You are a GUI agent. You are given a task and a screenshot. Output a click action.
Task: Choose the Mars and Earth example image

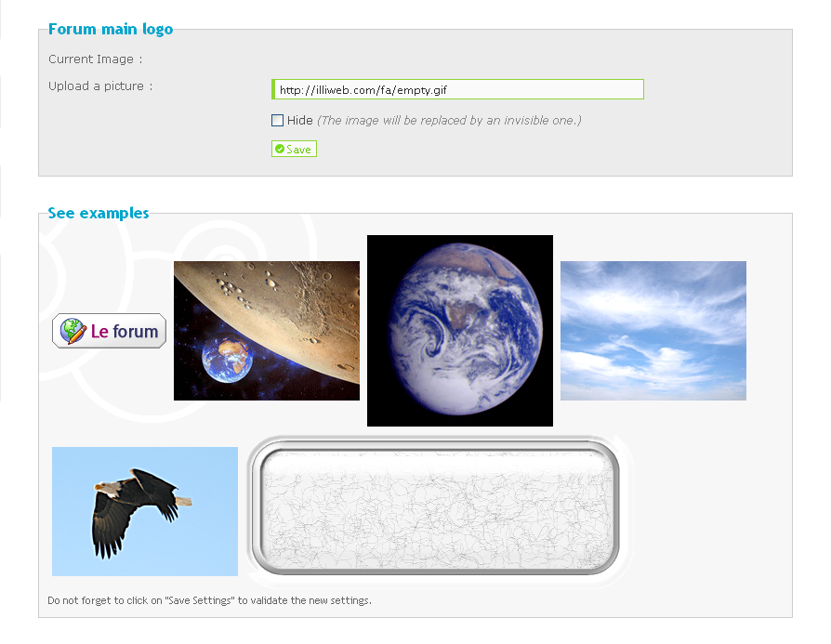(267, 331)
